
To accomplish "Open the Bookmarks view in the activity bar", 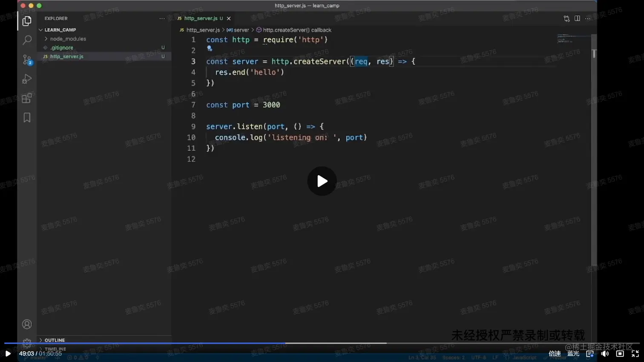I will [x=27, y=117].
